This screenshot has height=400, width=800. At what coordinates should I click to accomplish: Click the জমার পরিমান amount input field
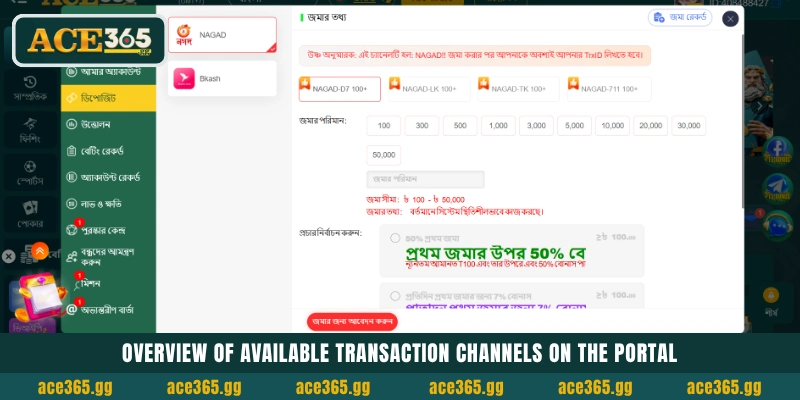[426, 179]
